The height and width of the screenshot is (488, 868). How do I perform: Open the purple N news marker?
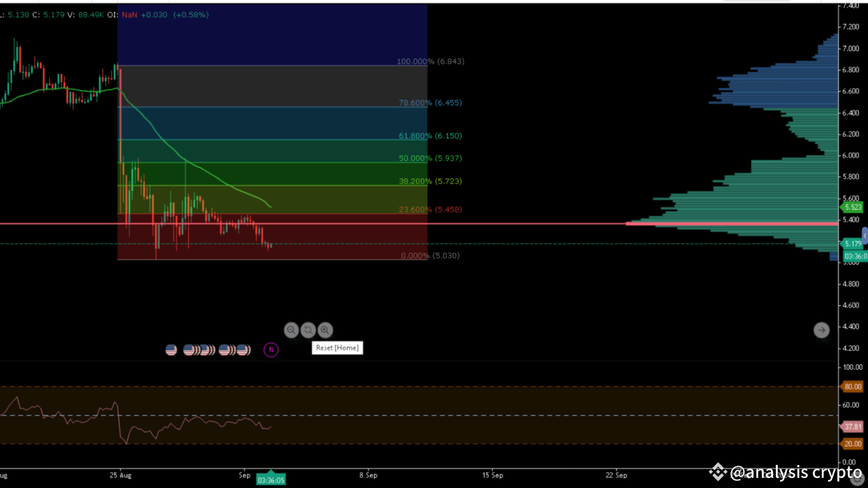pyautogui.click(x=271, y=349)
